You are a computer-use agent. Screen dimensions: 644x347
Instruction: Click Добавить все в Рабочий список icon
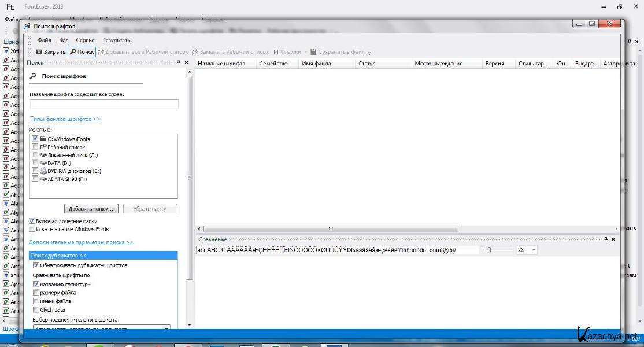pos(101,52)
